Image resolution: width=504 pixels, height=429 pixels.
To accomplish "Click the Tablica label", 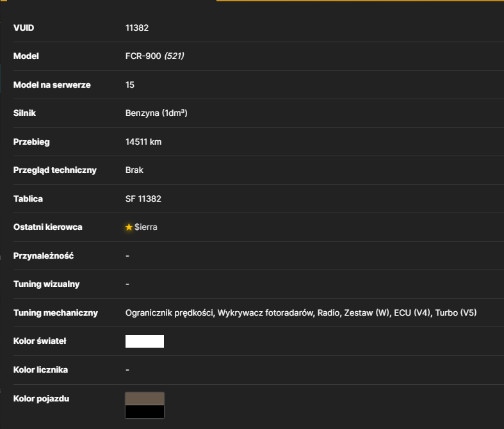I will coord(28,199).
